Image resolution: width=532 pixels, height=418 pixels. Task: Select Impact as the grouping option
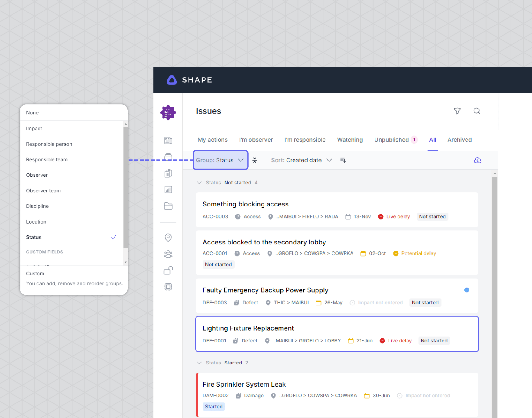tap(34, 128)
